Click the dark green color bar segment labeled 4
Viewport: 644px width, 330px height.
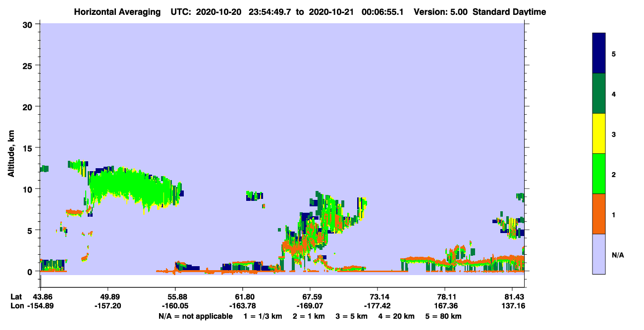(x=599, y=94)
